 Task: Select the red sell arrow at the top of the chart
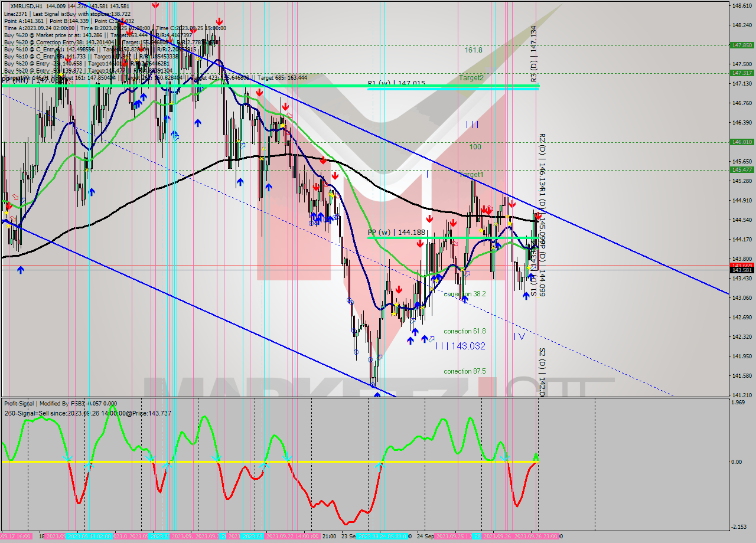tap(155, 5)
